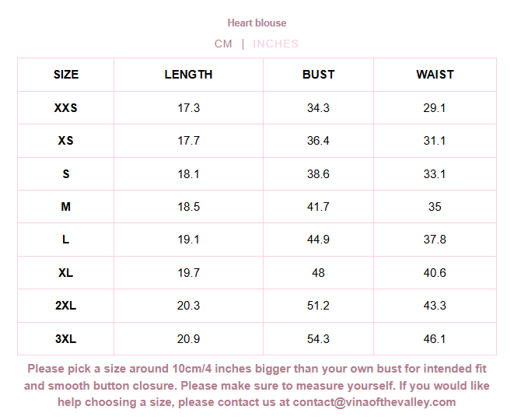Image resolution: width=514 pixels, height=420 pixels.
Task: Select the 3XL size row label
Action: point(66,339)
